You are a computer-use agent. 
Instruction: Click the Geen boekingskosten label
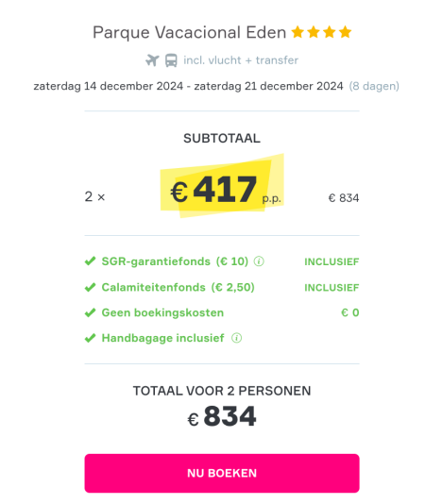162,312
